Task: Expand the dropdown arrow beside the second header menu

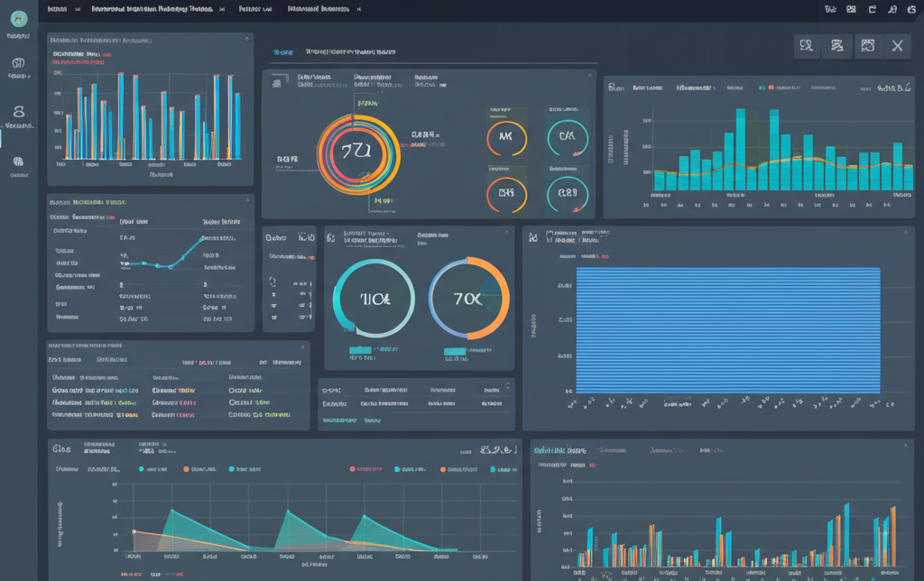Action: pos(220,9)
